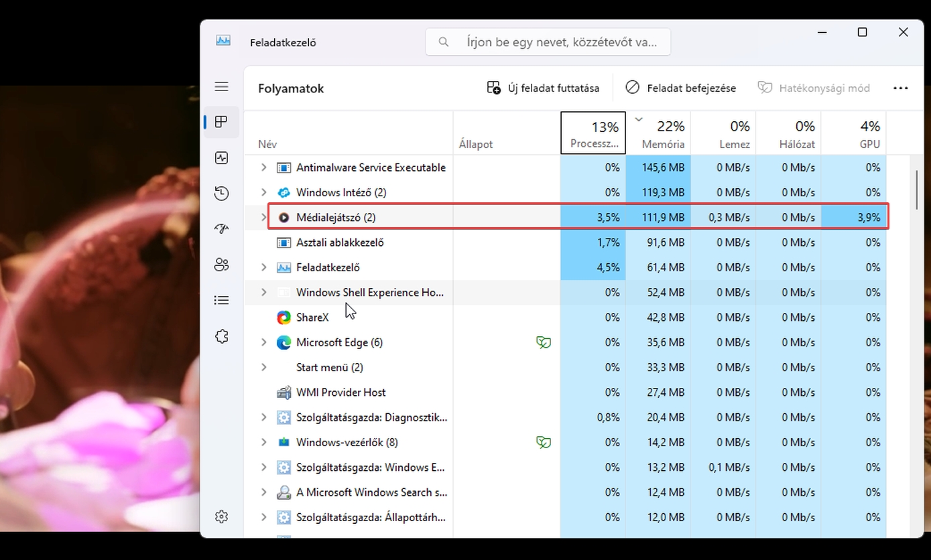The width and height of the screenshot is (931, 560).
Task: Sort by the Processzor column header
Action: click(593, 134)
